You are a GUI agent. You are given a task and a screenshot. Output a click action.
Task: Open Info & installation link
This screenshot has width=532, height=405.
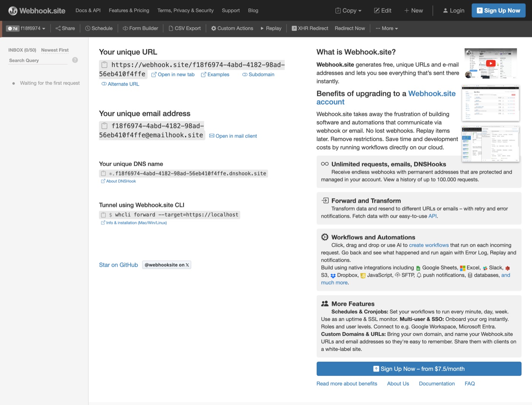(134, 223)
